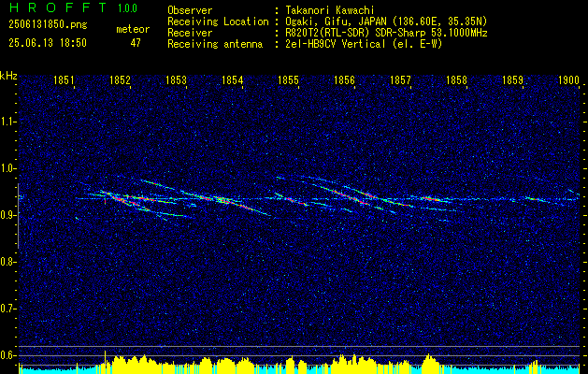Click the 1854 time marker
Viewport: 588px width, 374px height.
pos(232,80)
